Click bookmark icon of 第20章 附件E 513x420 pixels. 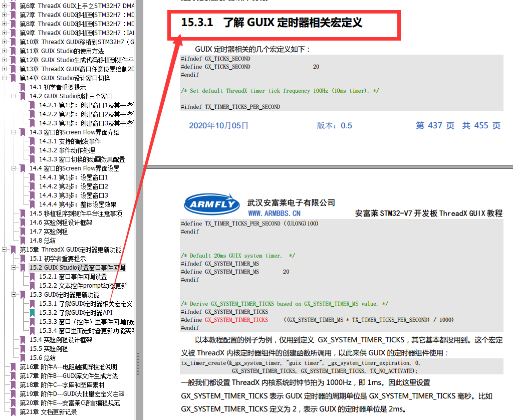13,403
